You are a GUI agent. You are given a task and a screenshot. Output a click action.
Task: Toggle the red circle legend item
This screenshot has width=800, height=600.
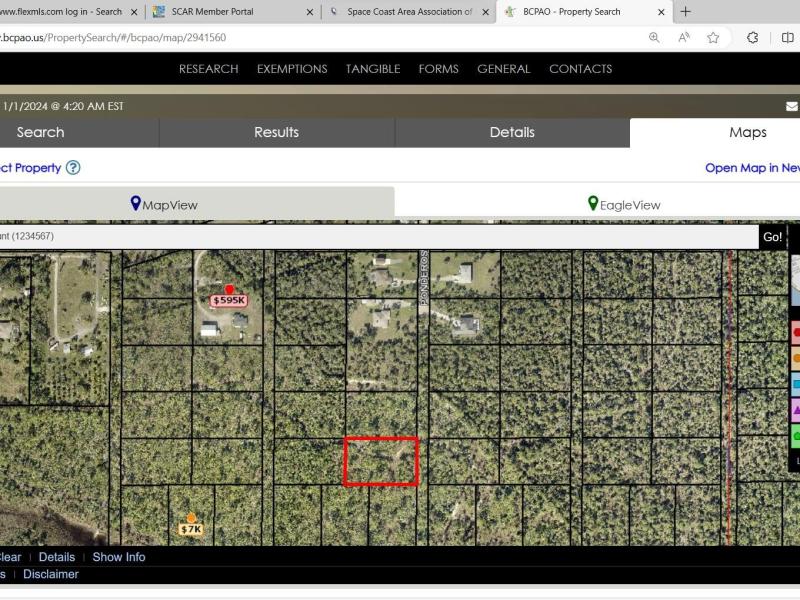point(796,332)
